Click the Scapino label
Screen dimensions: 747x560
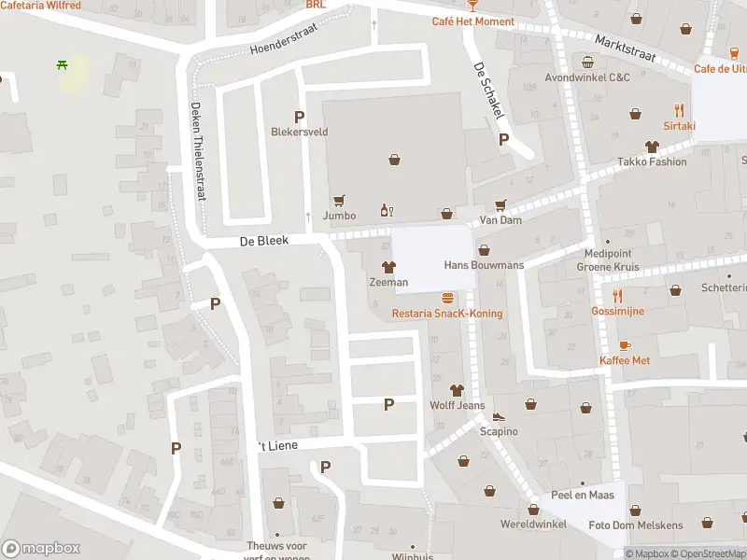click(499, 431)
